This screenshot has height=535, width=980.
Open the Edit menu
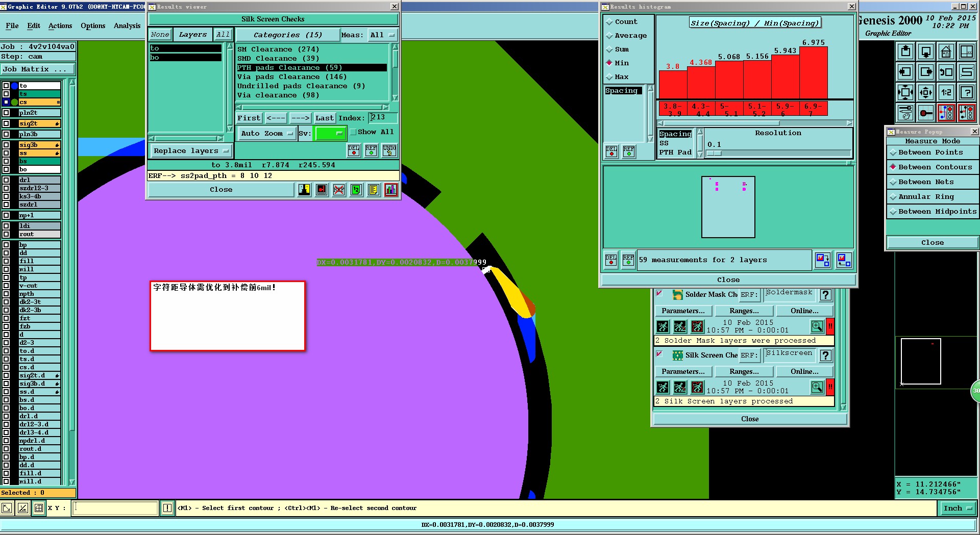(34, 26)
